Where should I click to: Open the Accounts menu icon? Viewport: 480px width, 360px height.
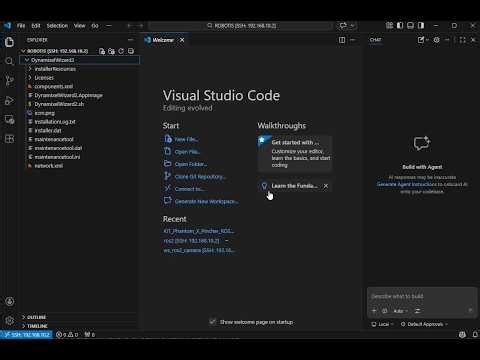point(9,301)
